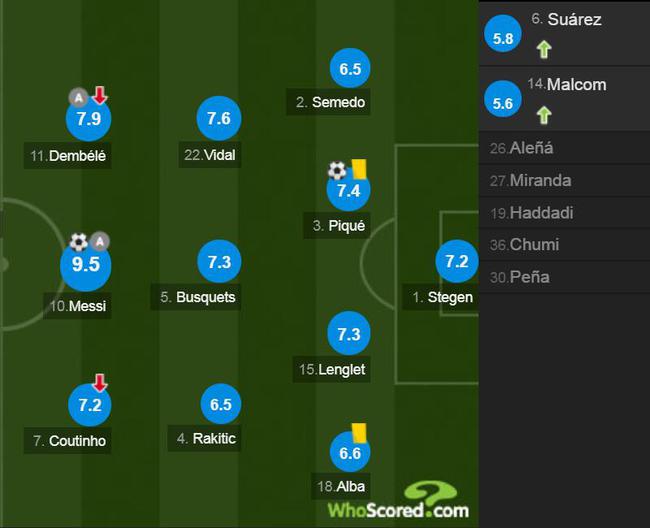Select Haddadi in the bench list
This screenshot has height=528, width=650.
pyautogui.click(x=564, y=213)
